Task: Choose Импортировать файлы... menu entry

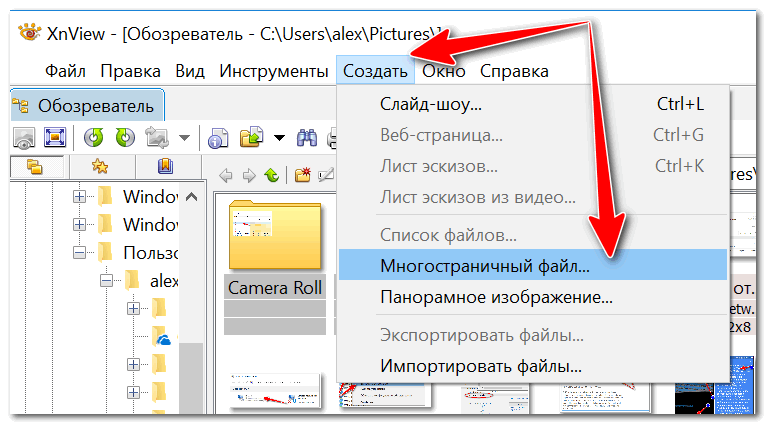Action: click(x=533, y=366)
